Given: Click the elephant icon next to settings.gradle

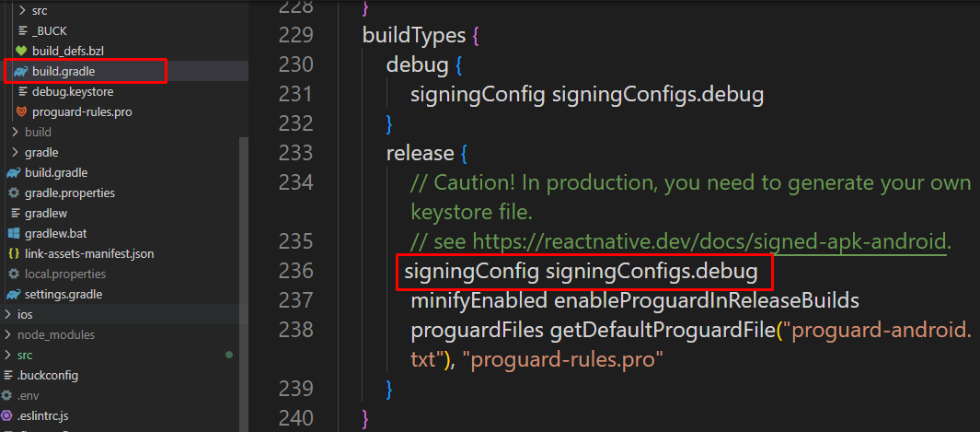Looking at the screenshot, I should click(14, 294).
